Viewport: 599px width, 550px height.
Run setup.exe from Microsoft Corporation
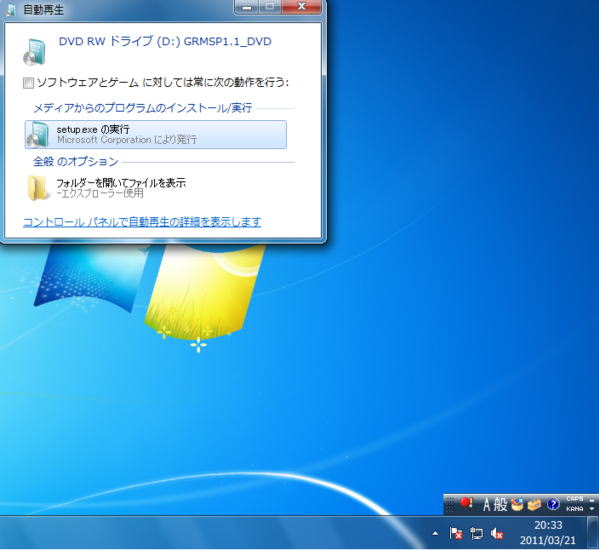[x=155, y=134]
